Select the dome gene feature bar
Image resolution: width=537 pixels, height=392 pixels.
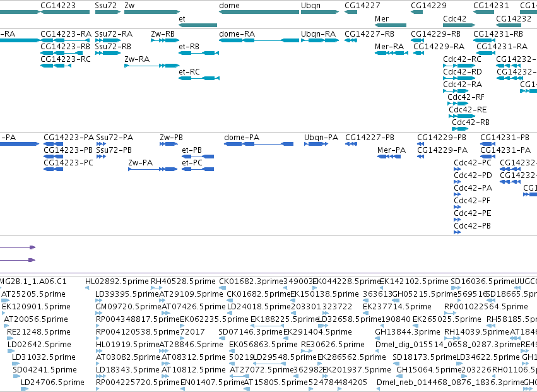[259, 12]
